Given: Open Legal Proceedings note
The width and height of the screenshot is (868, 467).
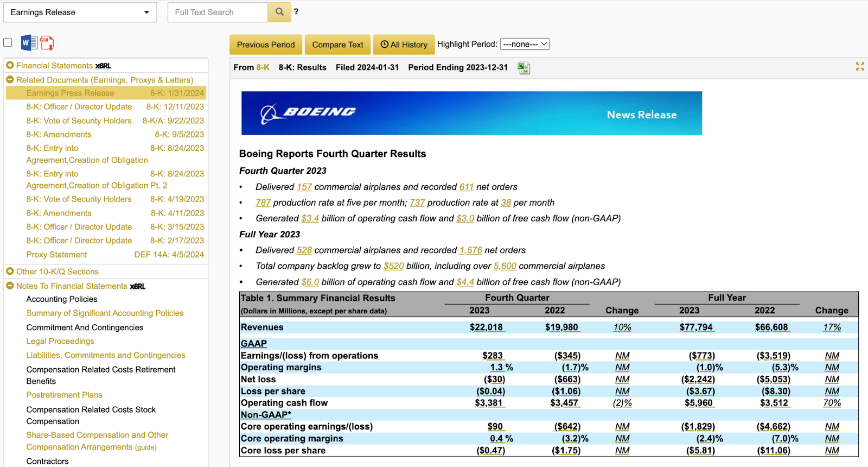Looking at the screenshot, I should 60,341.
